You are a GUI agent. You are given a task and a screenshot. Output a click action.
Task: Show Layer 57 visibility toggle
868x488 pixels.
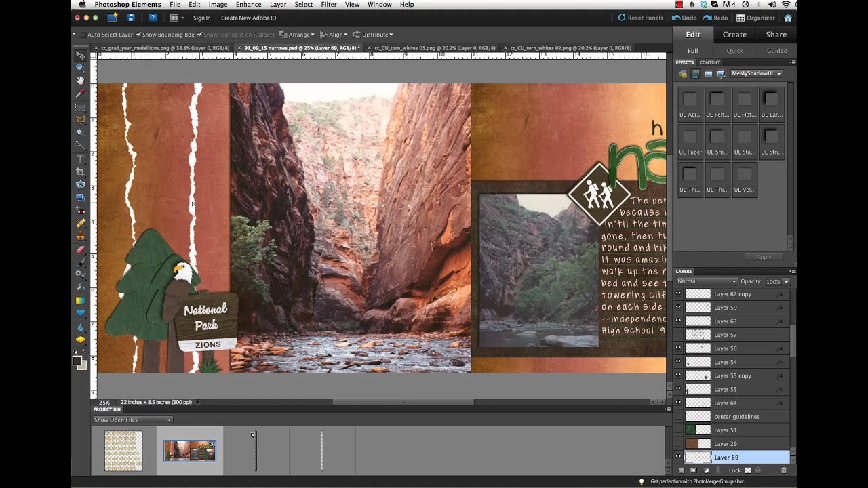(678, 334)
